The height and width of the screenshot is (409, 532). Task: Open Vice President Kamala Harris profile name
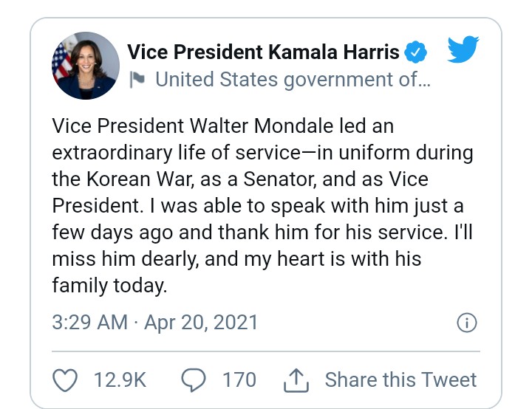(x=263, y=52)
